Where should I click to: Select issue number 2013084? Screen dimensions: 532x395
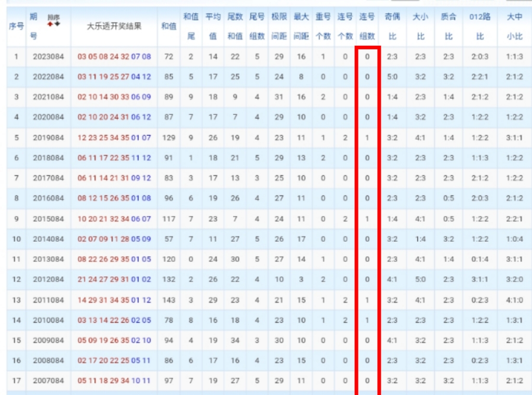(48, 259)
